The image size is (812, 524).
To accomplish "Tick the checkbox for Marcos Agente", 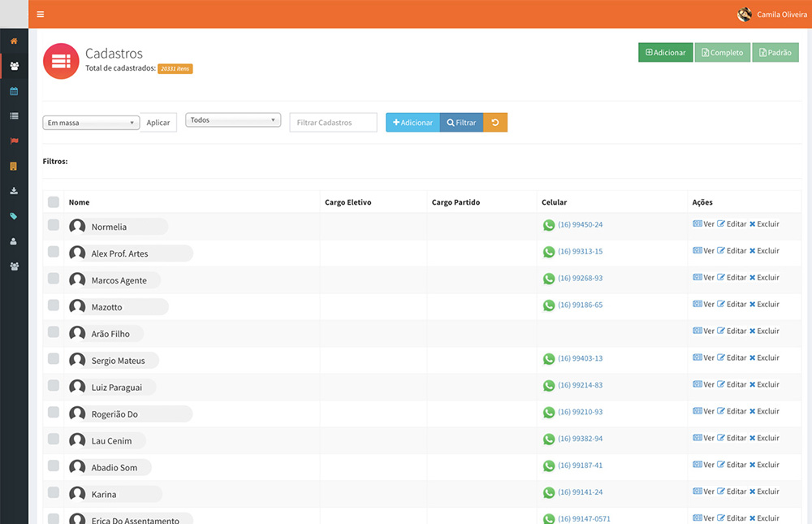I will [54, 279].
